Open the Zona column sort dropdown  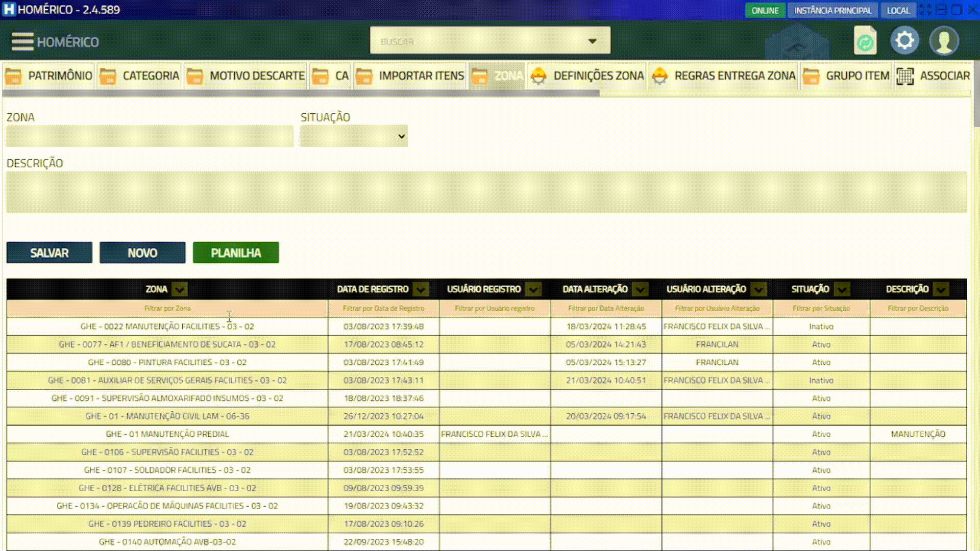pos(179,289)
